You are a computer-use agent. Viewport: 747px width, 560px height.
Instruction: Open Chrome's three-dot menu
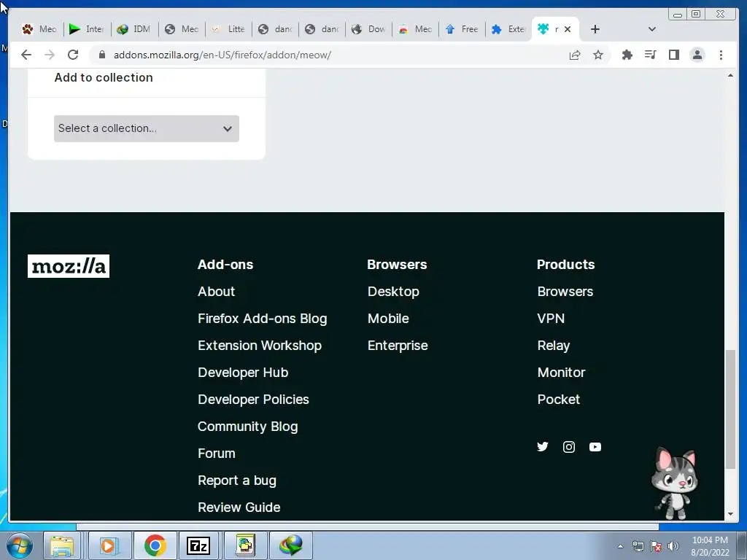pos(721,55)
